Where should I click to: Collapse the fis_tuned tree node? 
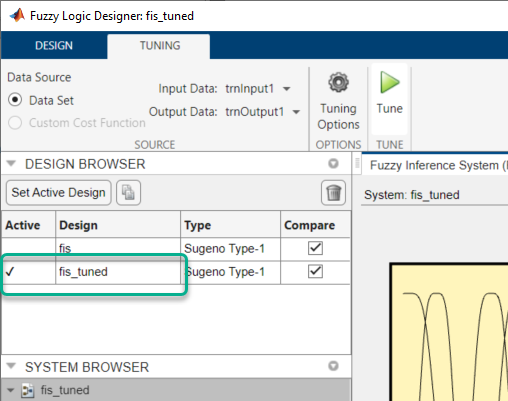[x=10, y=390]
